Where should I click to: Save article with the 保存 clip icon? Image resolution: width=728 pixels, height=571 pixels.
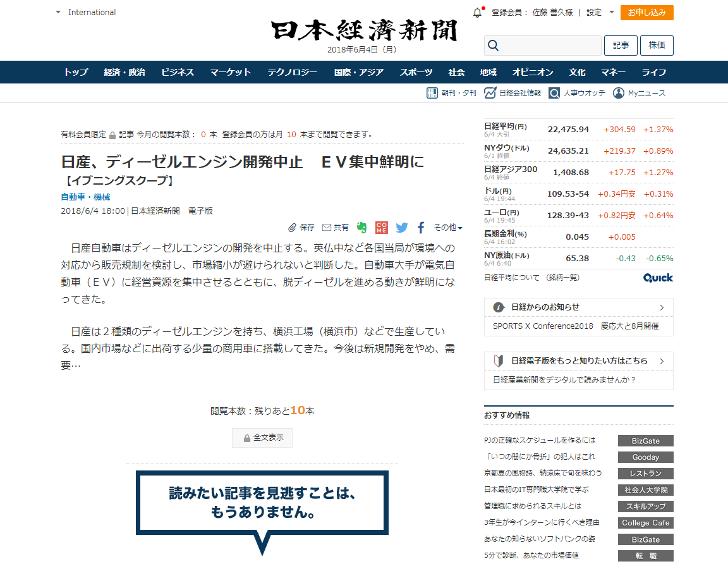[292, 227]
